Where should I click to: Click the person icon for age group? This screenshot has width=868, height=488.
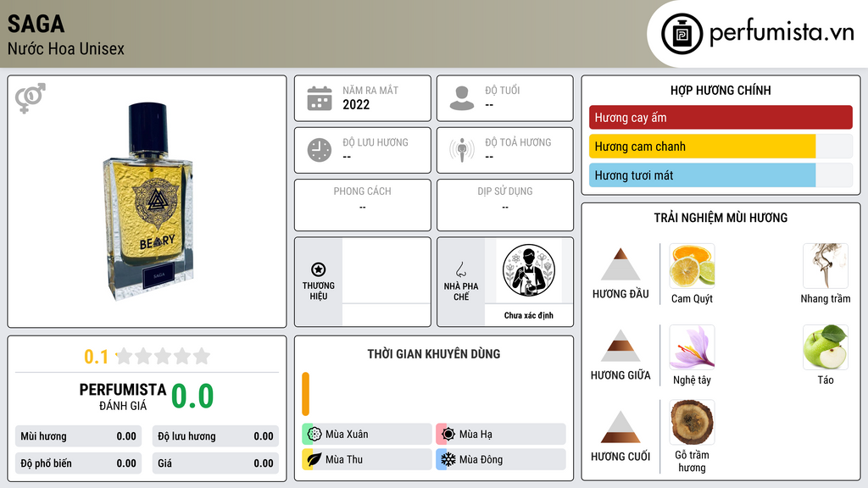pyautogui.click(x=462, y=98)
